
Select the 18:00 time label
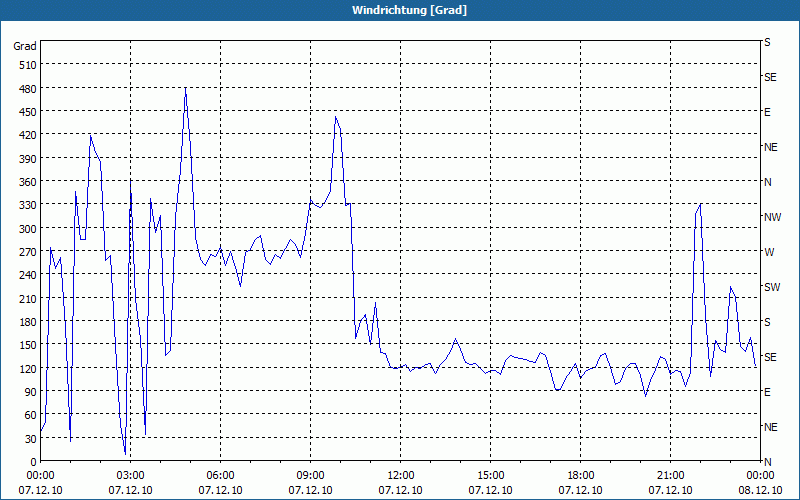point(581,476)
